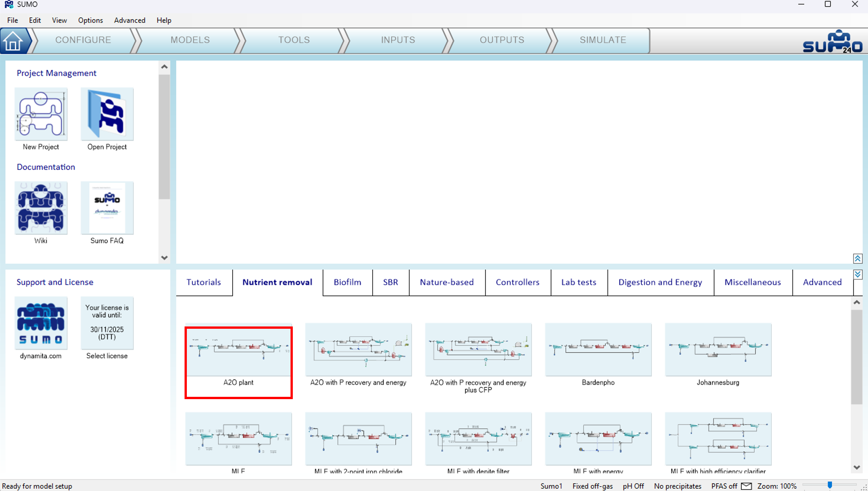The width and height of the screenshot is (868, 491).
Task: Expand the examples panel with double-up chevron
Action: click(858, 259)
